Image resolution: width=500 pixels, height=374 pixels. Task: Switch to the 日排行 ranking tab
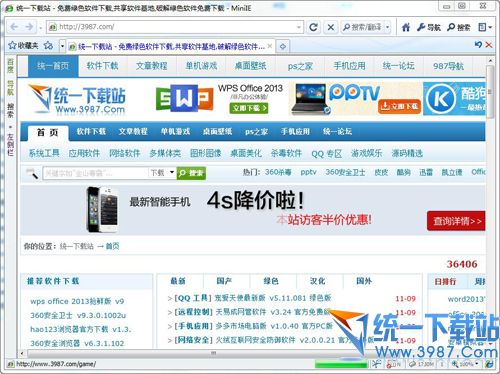point(445,281)
